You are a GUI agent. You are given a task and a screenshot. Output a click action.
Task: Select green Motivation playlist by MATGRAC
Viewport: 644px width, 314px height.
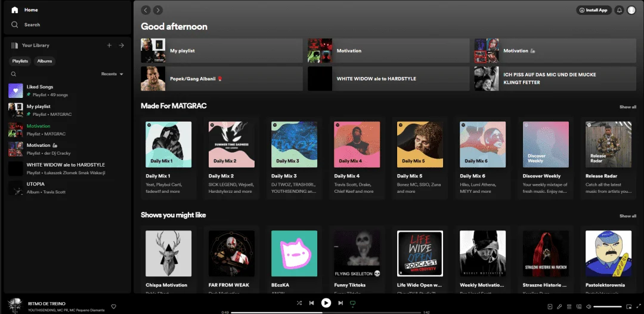click(67, 130)
